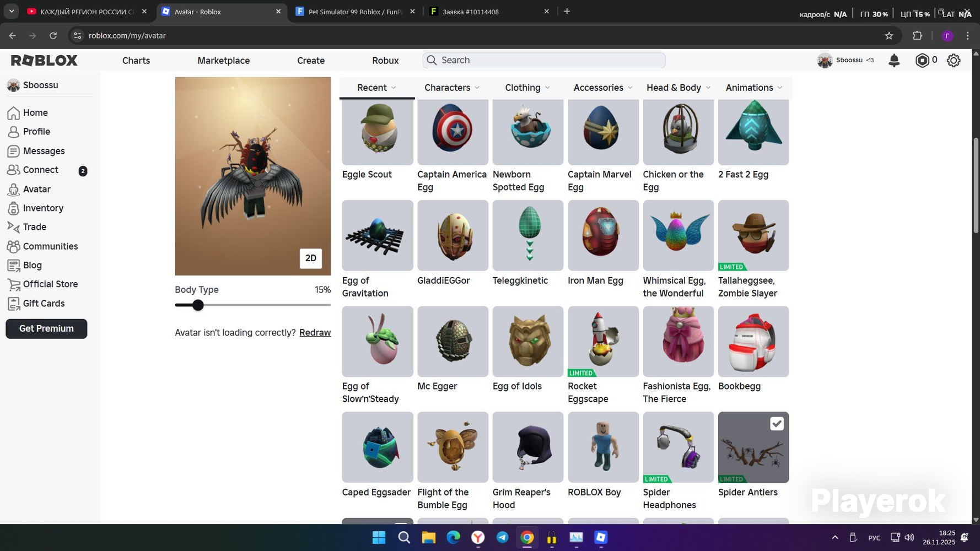The height and width of the screenshot is (551, 980).
Task: Open the Robux balance icon
Action: coord(922,61)
